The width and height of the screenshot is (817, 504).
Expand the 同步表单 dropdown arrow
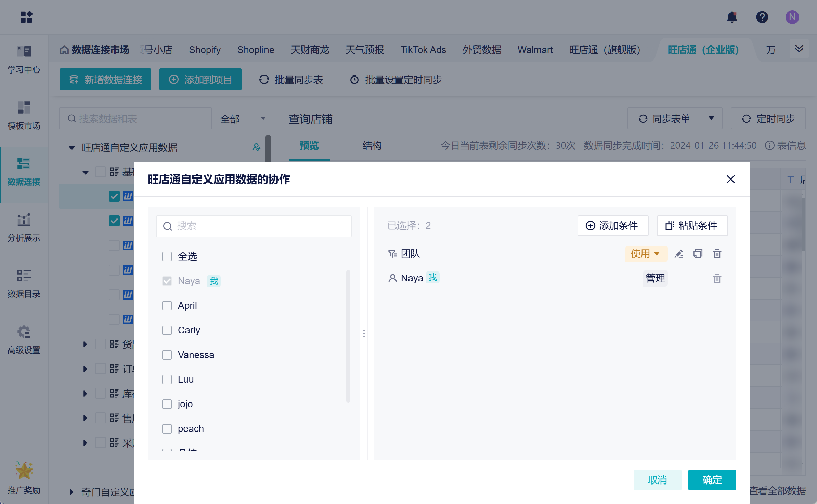tap(711, 118)
